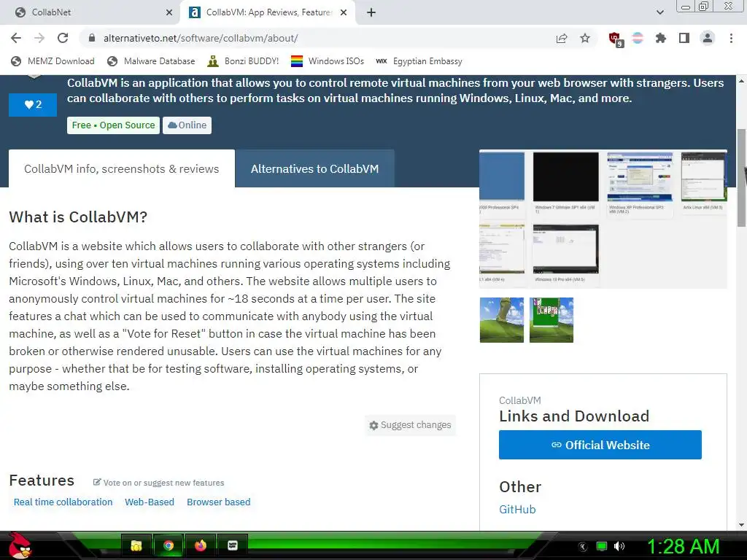Click the page vertical scrollbar thumb
This screenshot has width=747, height=560.
741,177
